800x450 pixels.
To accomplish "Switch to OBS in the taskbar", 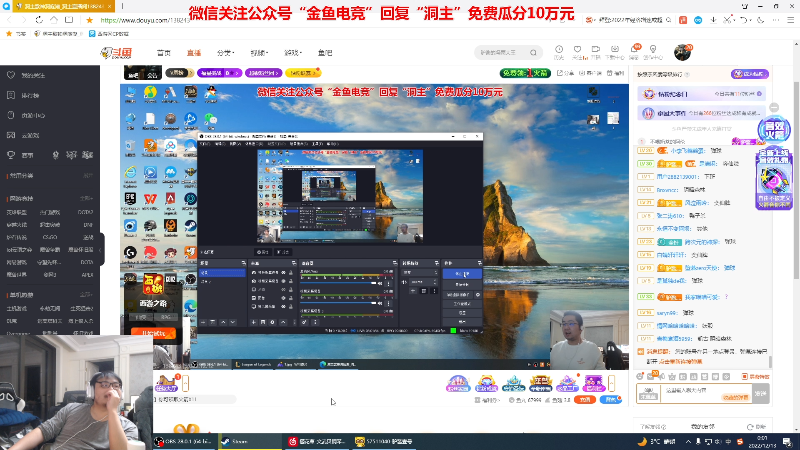I will (185, 441).
